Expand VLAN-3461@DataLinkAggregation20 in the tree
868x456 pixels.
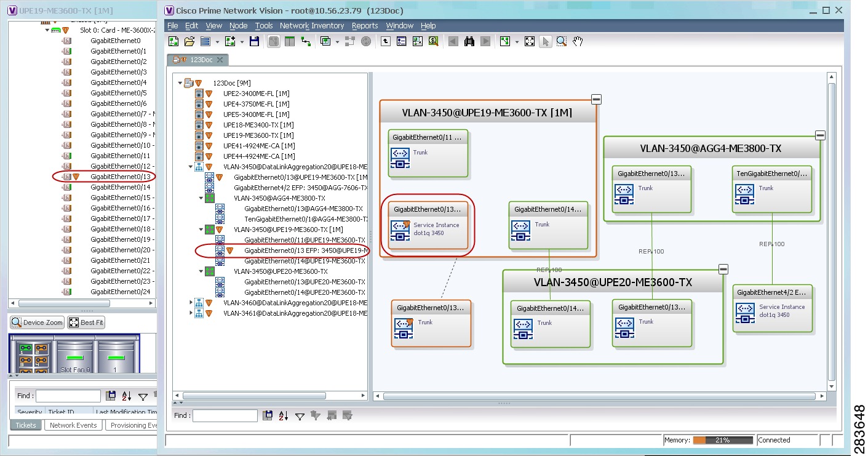pos(191,313)
